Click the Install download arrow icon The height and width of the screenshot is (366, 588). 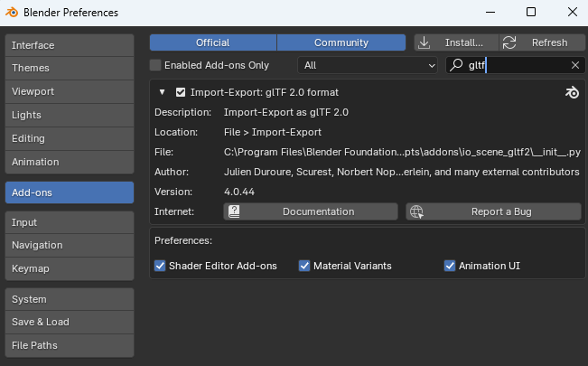[425, 42]
